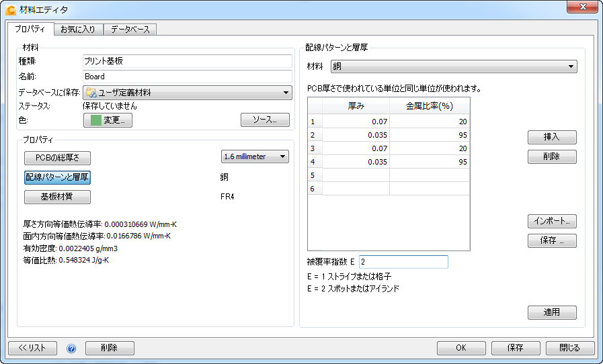Select row 4 metal ratio cell 95
The height and width of the screenshot is (364, 603).
click(430, 162)
